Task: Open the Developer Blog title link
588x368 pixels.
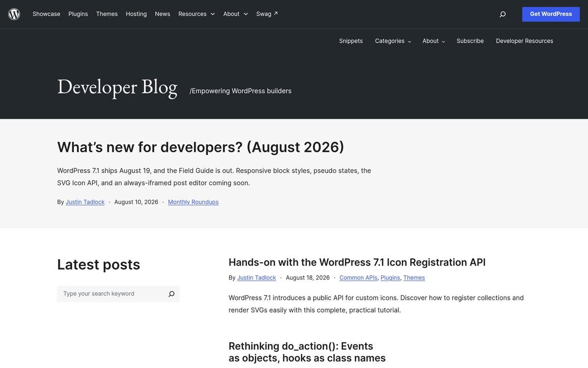Action: [117, 87]
